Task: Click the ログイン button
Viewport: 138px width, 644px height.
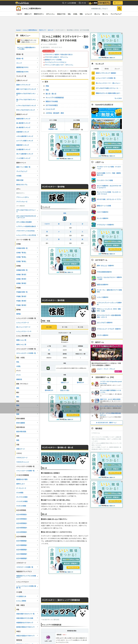Action: point(118,3)
